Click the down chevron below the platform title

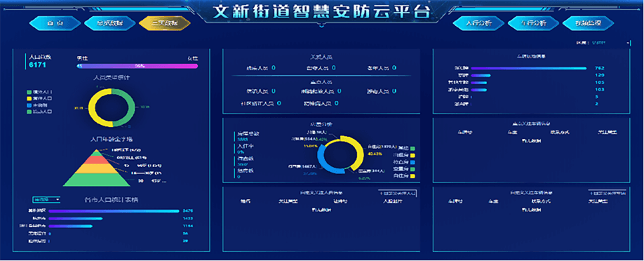[x=321, y=27]
